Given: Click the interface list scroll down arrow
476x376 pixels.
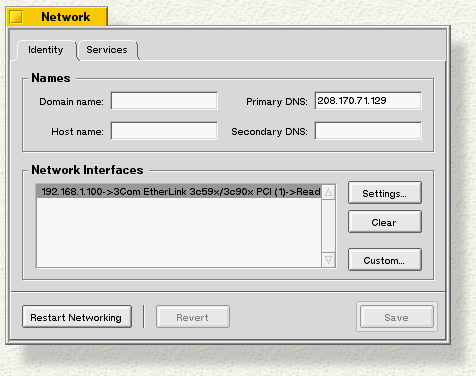Looking at the screenshot, I should [x=328, y=260].
